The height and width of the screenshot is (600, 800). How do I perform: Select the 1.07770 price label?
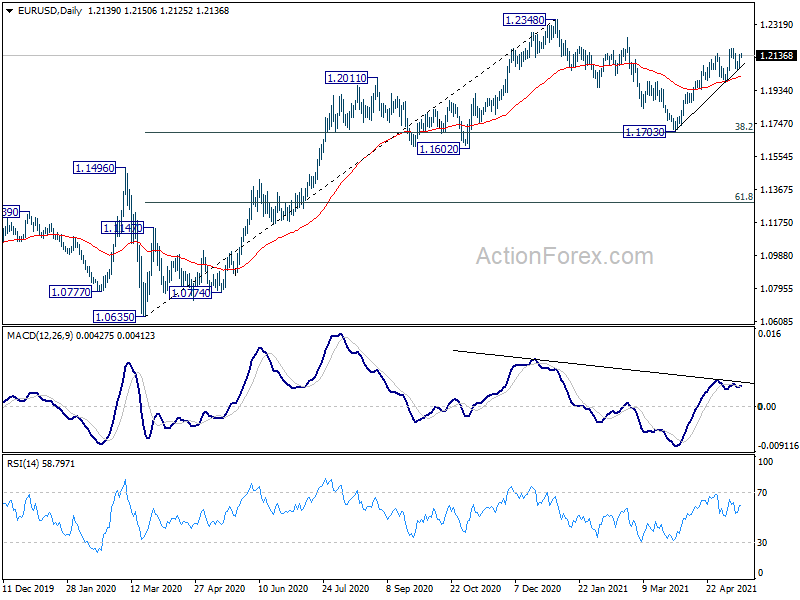[70, 292]
